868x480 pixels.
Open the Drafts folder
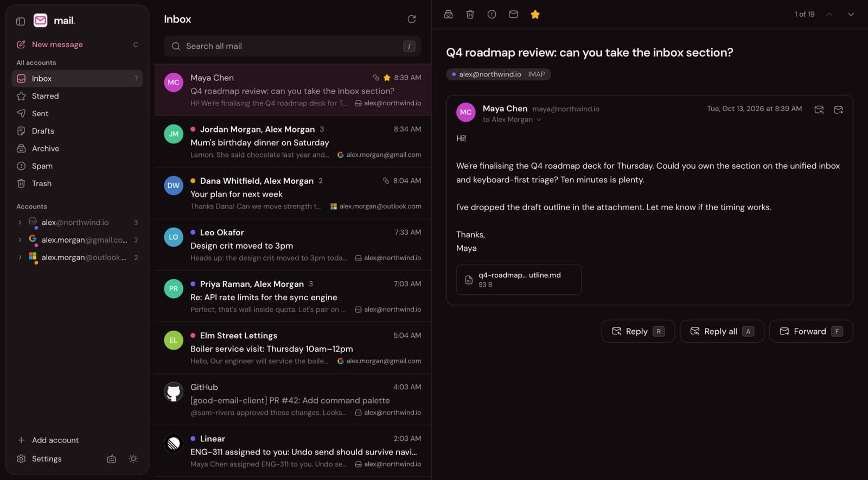pos(77,131)
